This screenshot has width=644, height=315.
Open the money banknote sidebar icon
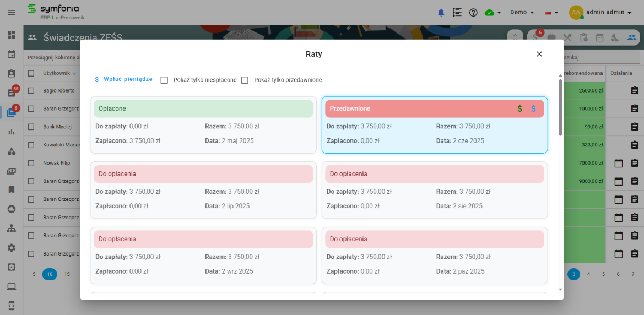pos(12,170)
